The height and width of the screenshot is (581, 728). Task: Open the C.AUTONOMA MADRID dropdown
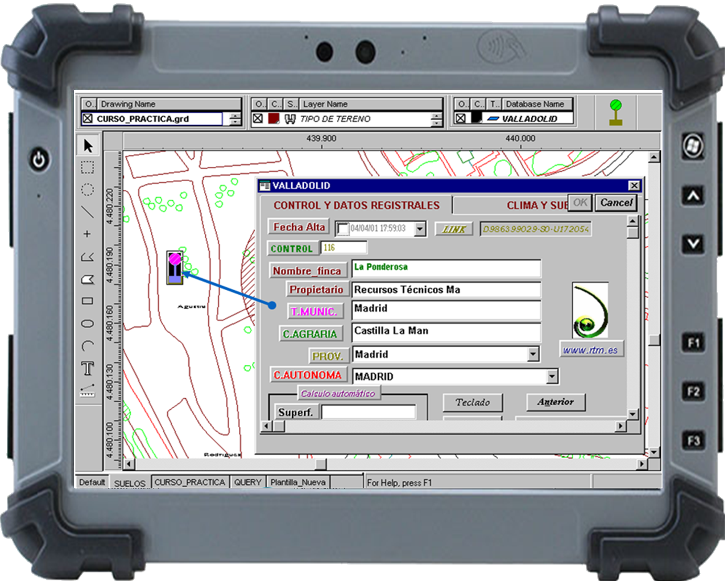click(x=552, y=376)
